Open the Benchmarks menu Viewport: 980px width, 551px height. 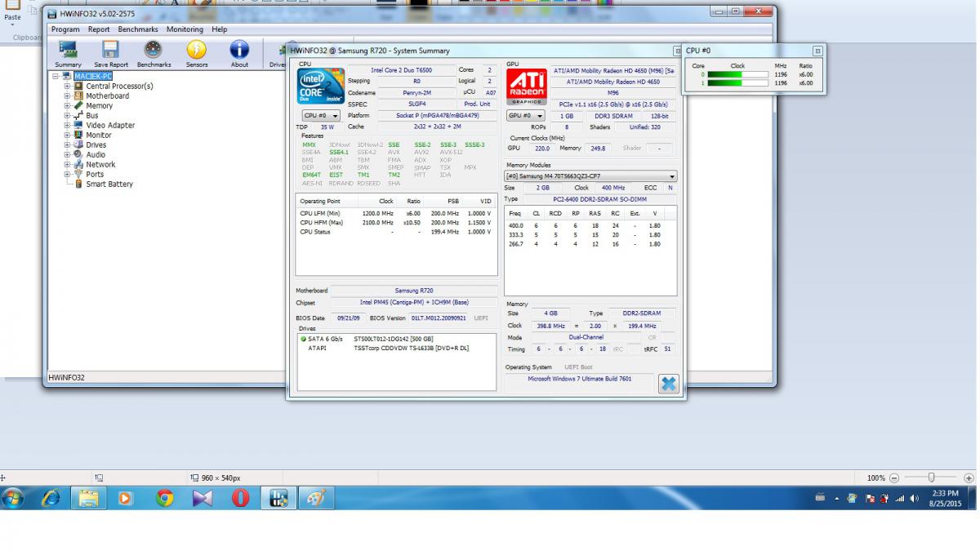pos(139,29)
